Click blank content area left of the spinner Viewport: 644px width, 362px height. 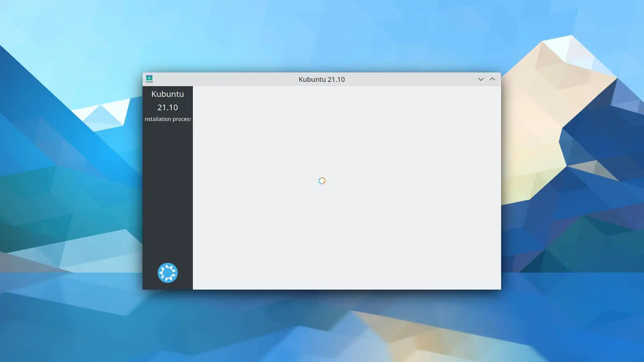point(255,181)
